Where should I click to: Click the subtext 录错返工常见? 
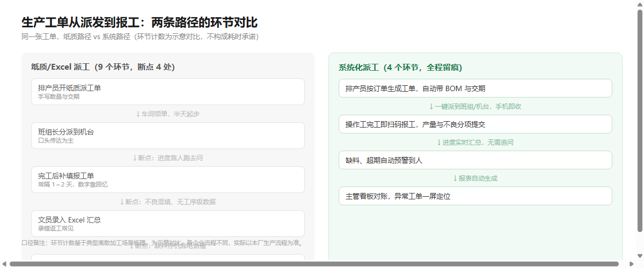coord(56,229)
